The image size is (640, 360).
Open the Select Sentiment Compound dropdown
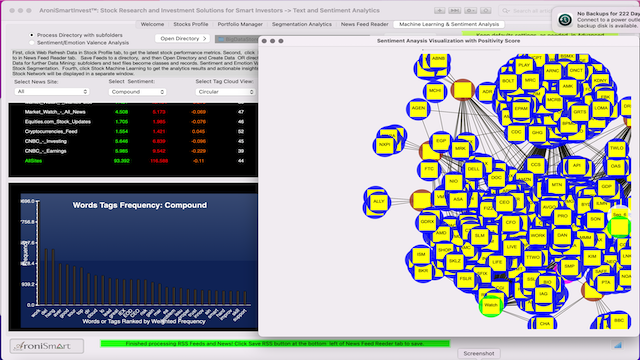click(137, 92)
